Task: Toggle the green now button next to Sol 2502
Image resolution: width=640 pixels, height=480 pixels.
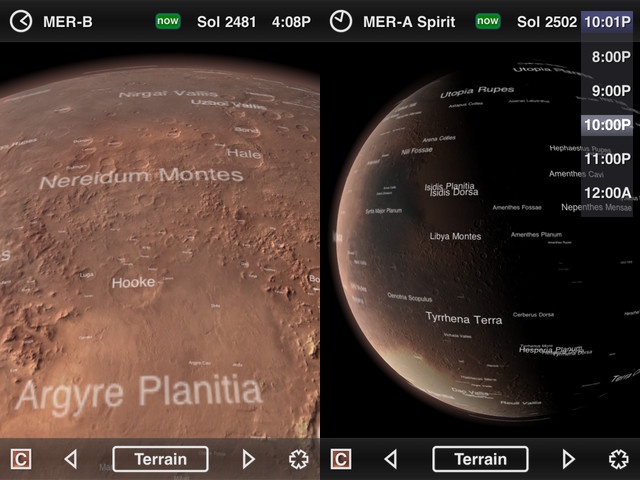Action: tap(488, 21)
